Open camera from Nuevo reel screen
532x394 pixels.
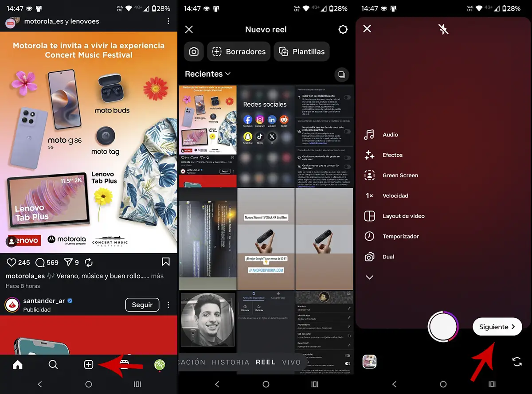coord(194,51)
